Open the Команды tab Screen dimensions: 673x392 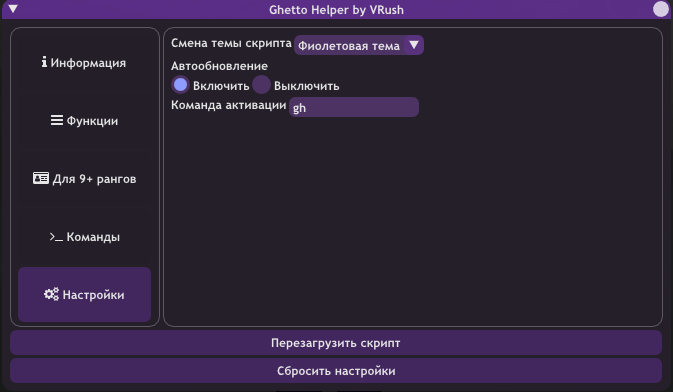coord(85,237)
